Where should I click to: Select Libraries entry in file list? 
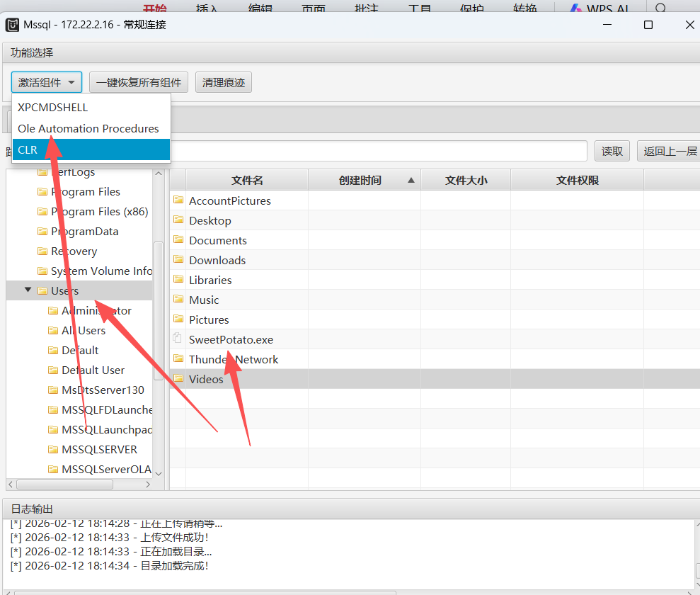210,280
